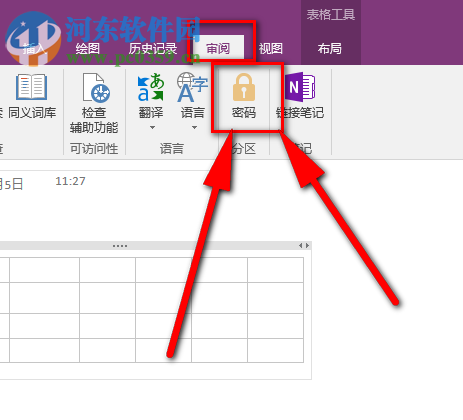The height and width of the screenshot is (420, 463).
Task: Click the 语言 language icon
Action: point(192,87)
